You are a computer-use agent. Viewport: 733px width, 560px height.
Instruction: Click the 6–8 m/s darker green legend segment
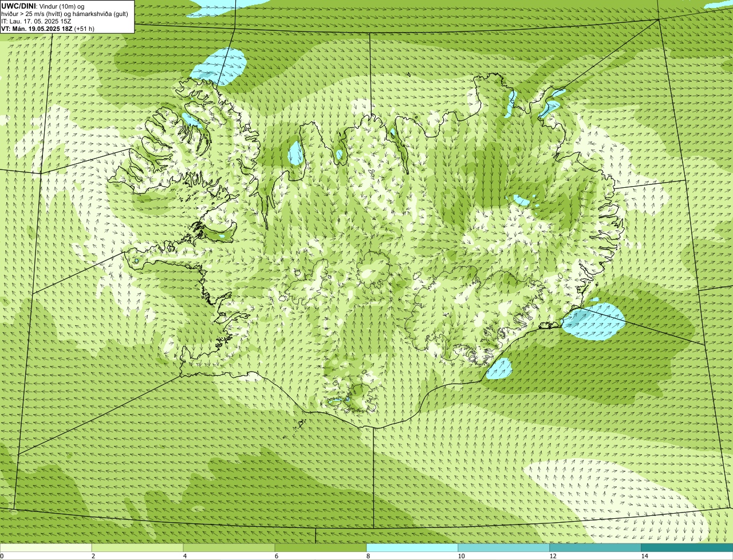[x=321, y=548]
